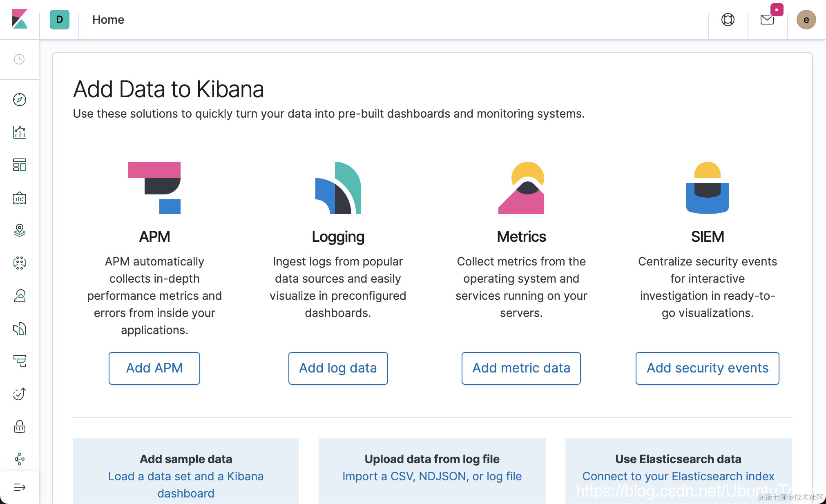Open the Machine Learning sidebar icon
The width and height of the screenshot is (826, 504).
(x=20, y=263)
